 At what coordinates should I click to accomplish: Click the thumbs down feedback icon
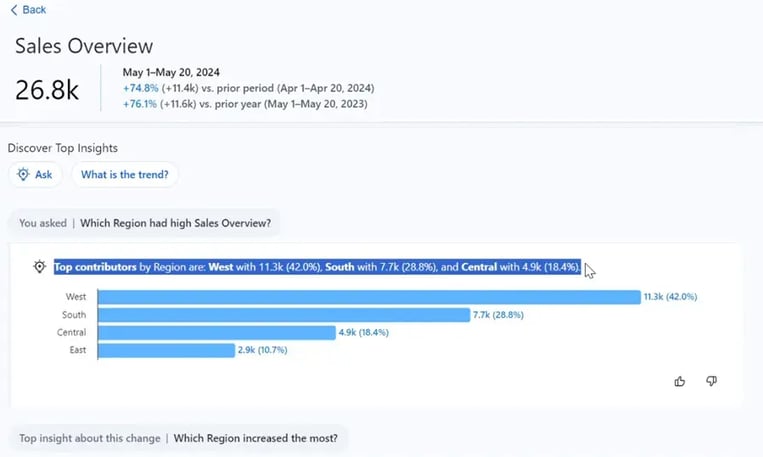click(x=711, y=381)
